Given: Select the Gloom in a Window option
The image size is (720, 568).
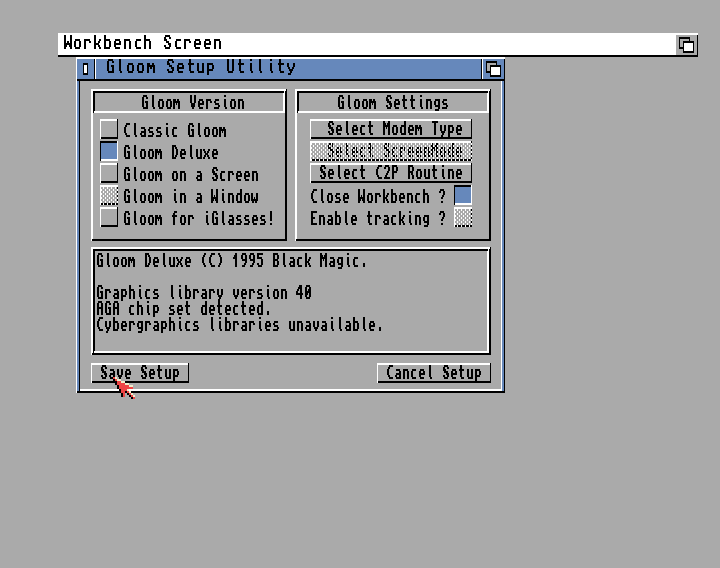Looking at the screenshot, I should click(109, 196).
